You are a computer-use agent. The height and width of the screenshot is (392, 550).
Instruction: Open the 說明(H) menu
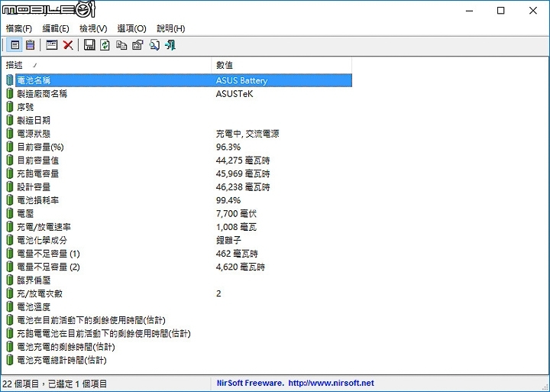171,28
